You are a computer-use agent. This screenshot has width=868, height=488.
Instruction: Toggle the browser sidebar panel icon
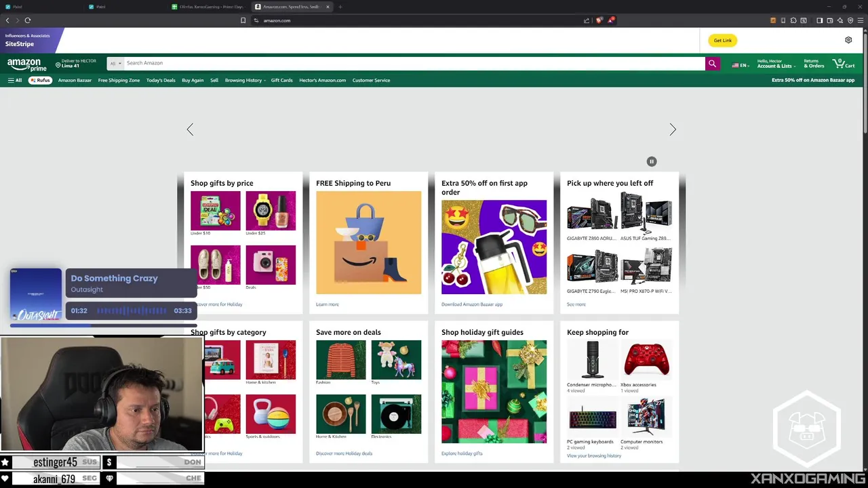coord(819,20)
